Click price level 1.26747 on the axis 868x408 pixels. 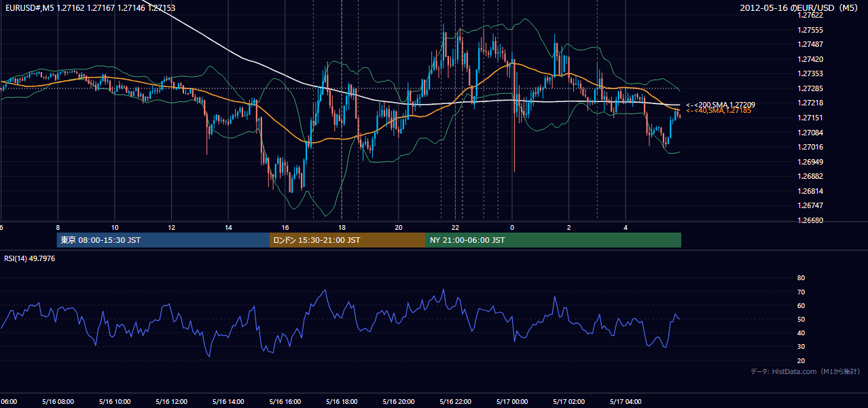coord(810,205)
